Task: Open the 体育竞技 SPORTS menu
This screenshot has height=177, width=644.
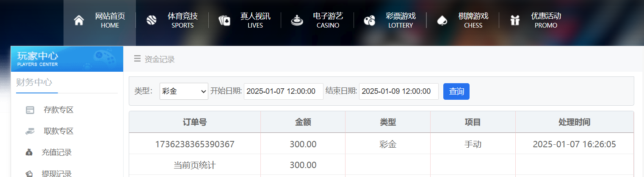Action: 182,20
